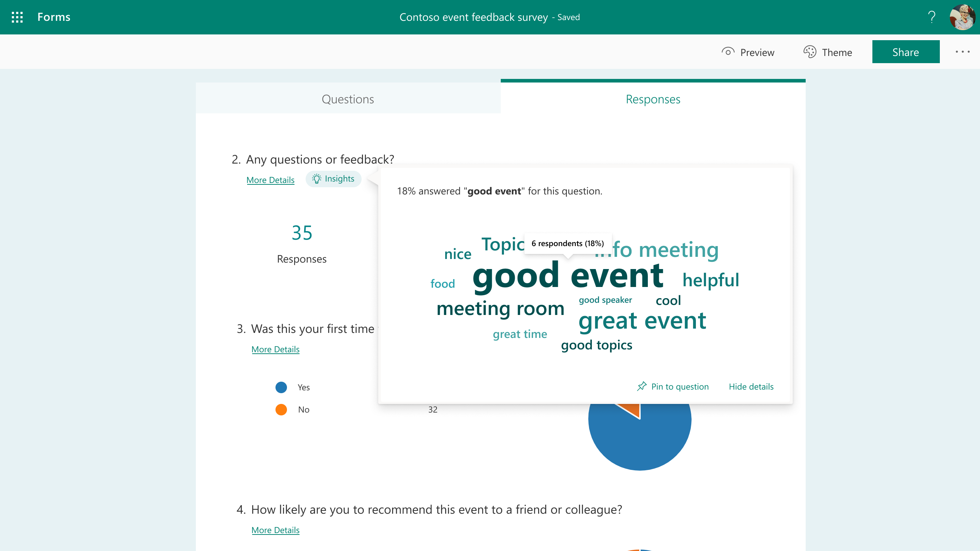980x551 pixels.
Task: Click the Pin to question pin icon
Action: pos(642,386)
